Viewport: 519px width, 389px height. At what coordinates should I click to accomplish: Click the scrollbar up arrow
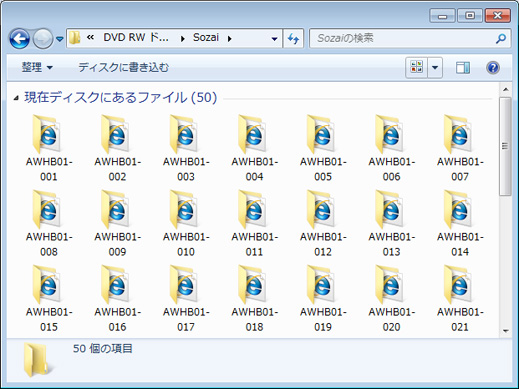[x=505, y=89]
